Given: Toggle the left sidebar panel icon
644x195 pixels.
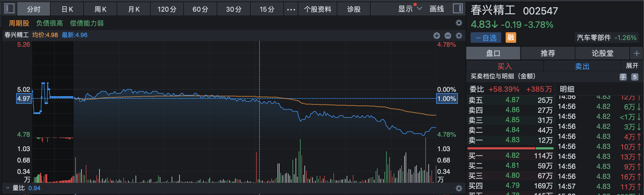Looking at the screenshot, I should [9, 8].
